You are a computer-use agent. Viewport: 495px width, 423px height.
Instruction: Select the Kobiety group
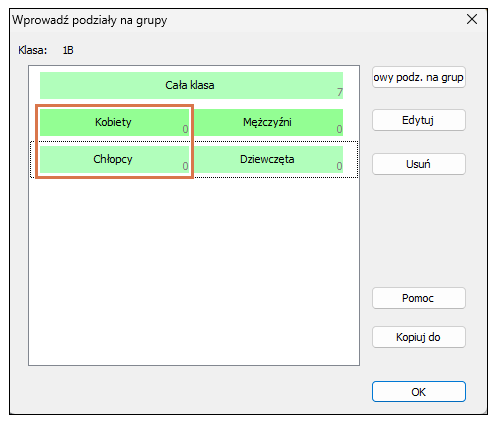(x=114, y=122)
